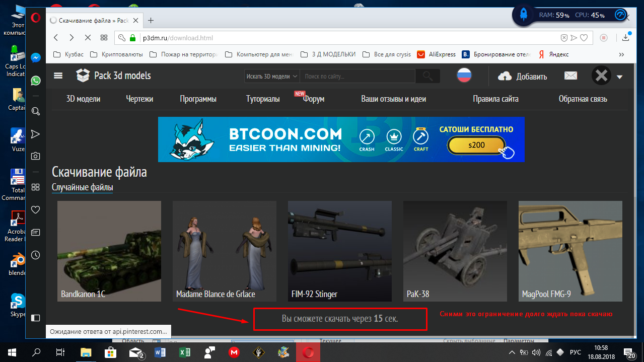Select the Скачивание файла tab
Viewport: 644px width, 362px height.
click(94, 21)
